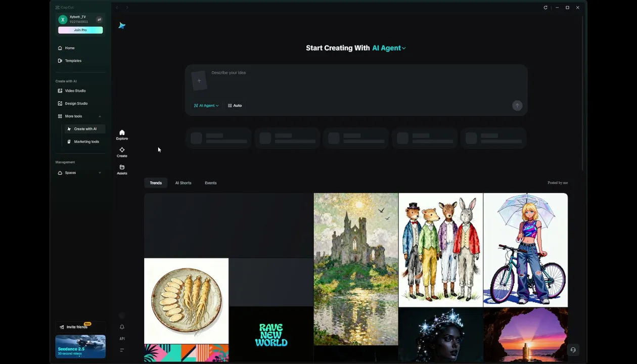Submit the prompt with arrow button

(517, 105)
